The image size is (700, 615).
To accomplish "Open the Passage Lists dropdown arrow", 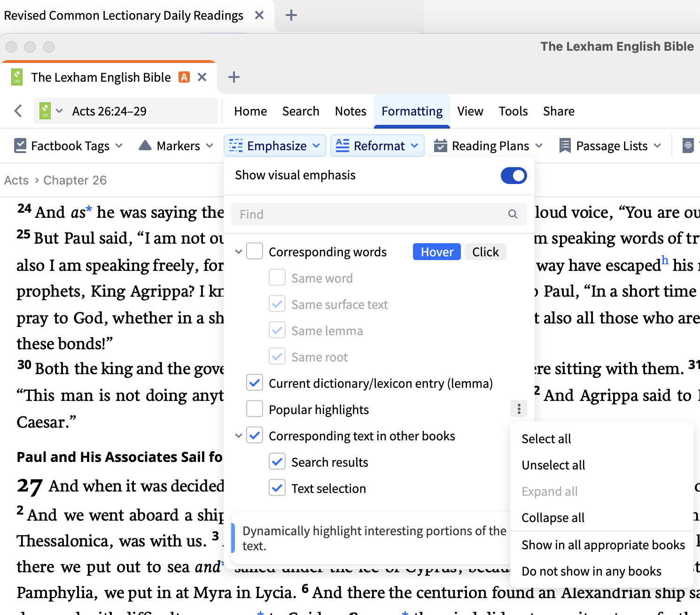I will coord(657,146).
